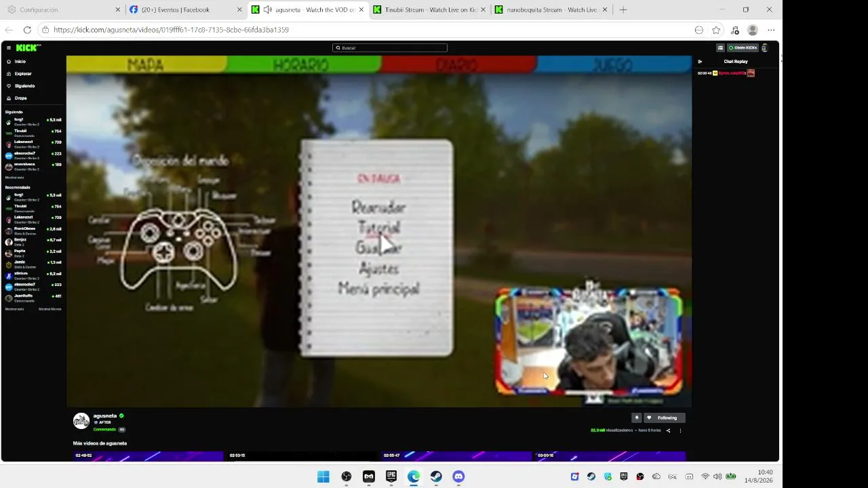Click the system tray Steam icon
The height and width of the screenshot is (488, 868).
tap(591, 476)
